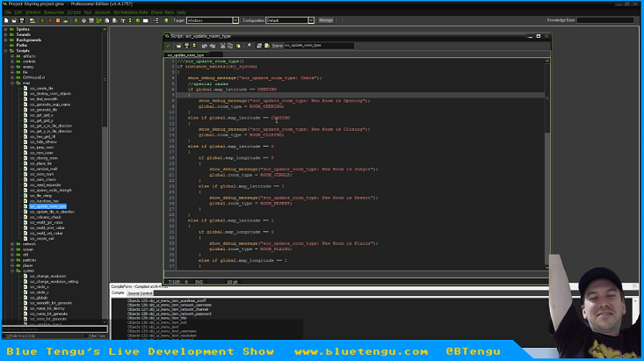Viewport: 644px width, 361px height.
Task: Expand the network scripts group
Action: [12, 244]
